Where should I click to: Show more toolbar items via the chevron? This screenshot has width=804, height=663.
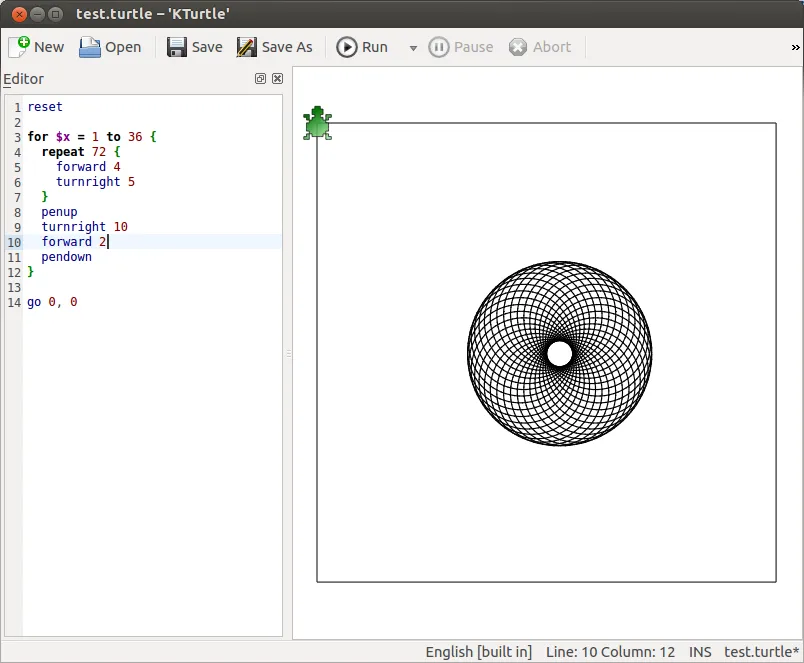pyautogui.click(x=795, y=47)
